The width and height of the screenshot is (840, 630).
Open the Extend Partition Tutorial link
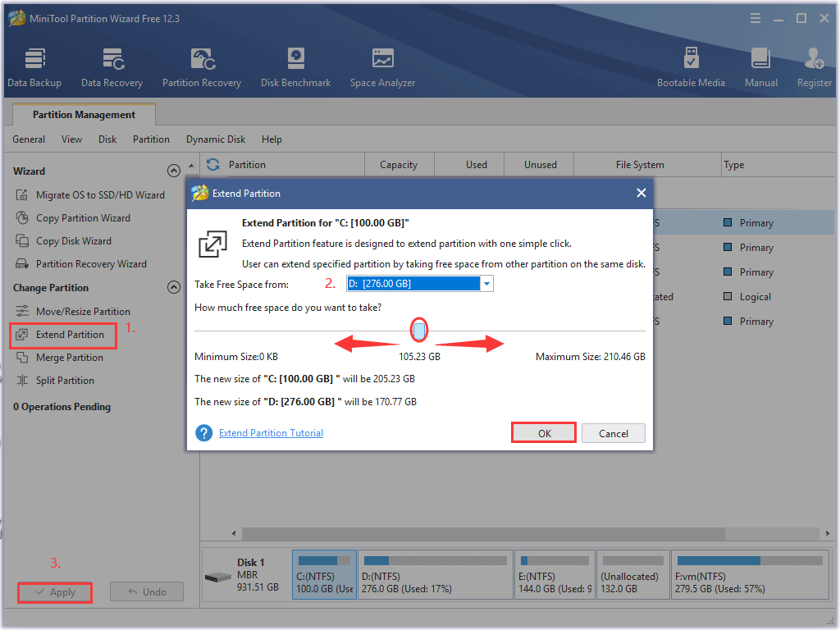(x=271, y=433)
